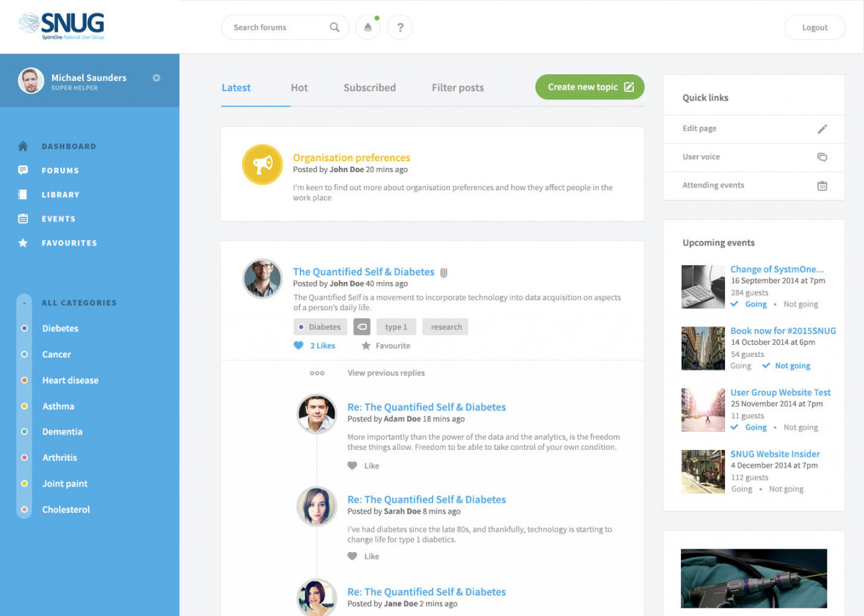The width and height of the screenshot is (864, 616).
Task: Click the help question mark icon
Action: coord(400,27)
